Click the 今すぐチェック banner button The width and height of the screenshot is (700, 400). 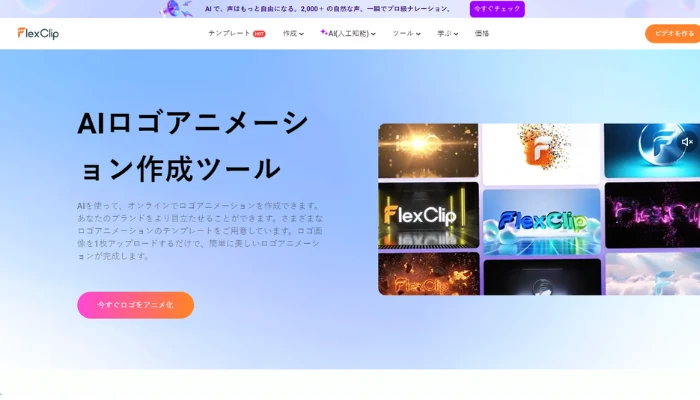click(x=497, y=9)
